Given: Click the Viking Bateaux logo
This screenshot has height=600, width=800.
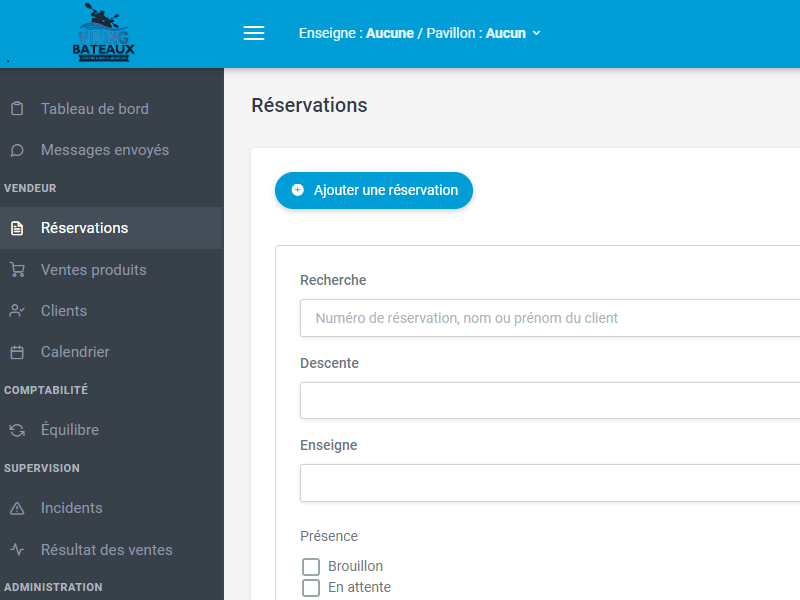Looking at the screenshot, I should pos(104,33).
